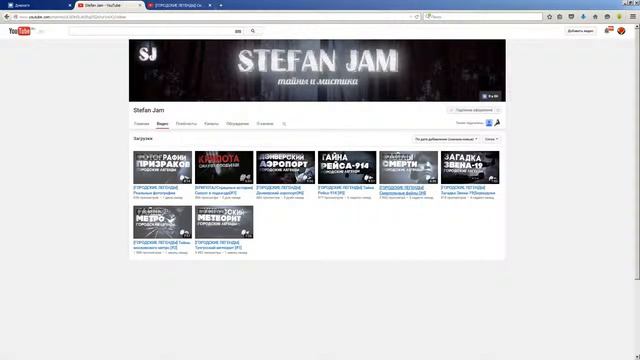Select the channel Видео tab
This screenshot has height=360, width=640.
162,124
